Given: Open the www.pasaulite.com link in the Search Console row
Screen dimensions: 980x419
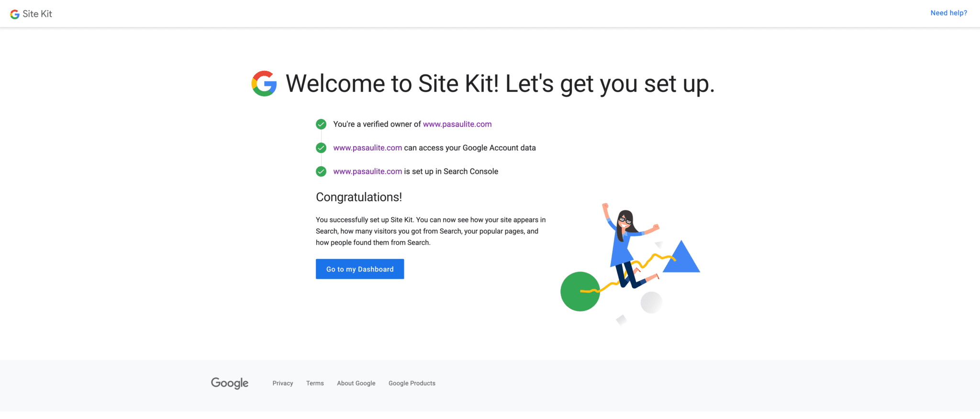Looking at the screenshot, I should pyautogui.click(x=367, y=171).
